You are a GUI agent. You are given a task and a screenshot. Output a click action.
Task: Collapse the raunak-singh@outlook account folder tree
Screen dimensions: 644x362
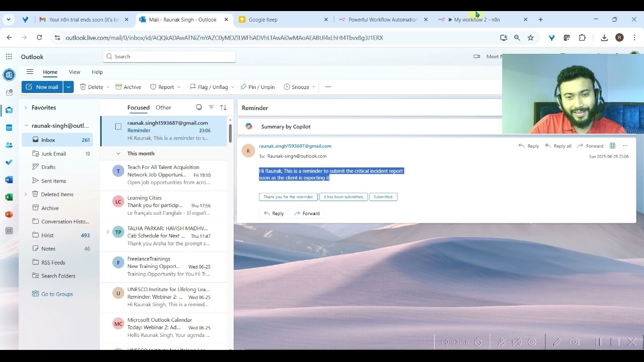(26, 126)
